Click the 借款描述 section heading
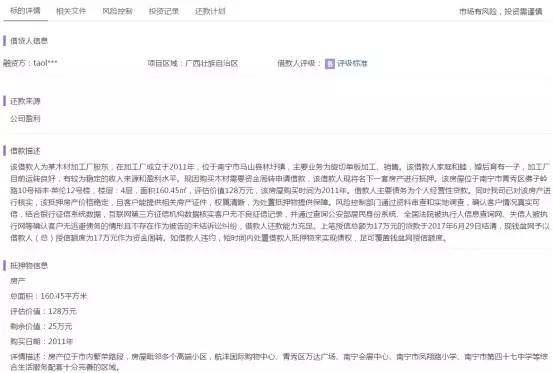The image size is (553, 373). [x=25, y=151]
